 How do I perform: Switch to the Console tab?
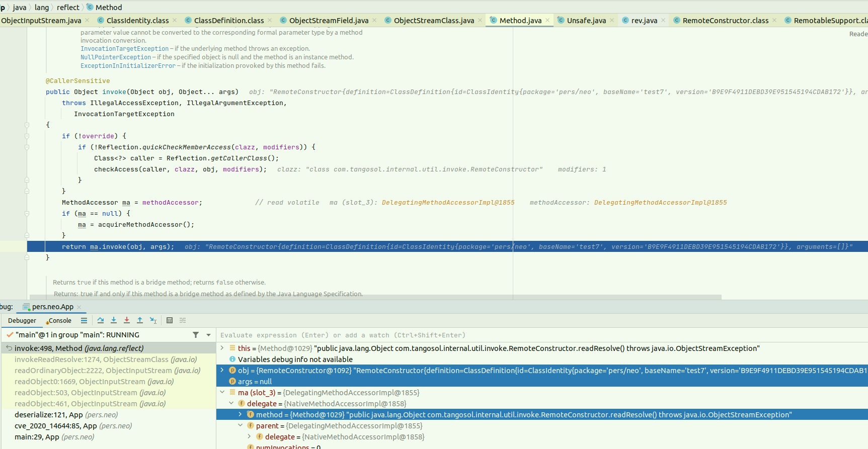tap(58, 320)
